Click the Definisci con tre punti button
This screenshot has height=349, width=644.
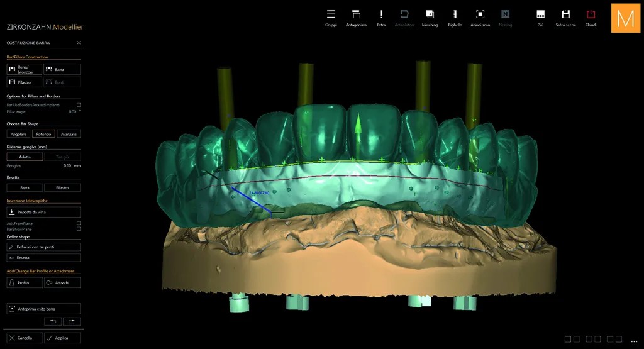point(43,247)
